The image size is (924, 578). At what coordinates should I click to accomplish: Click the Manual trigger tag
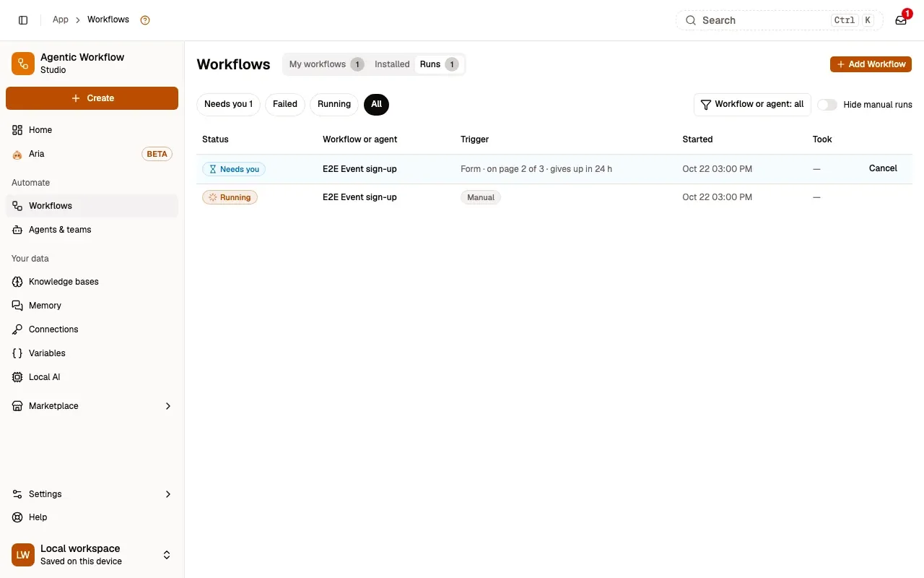pyautogui.click(x=481, y=197)
